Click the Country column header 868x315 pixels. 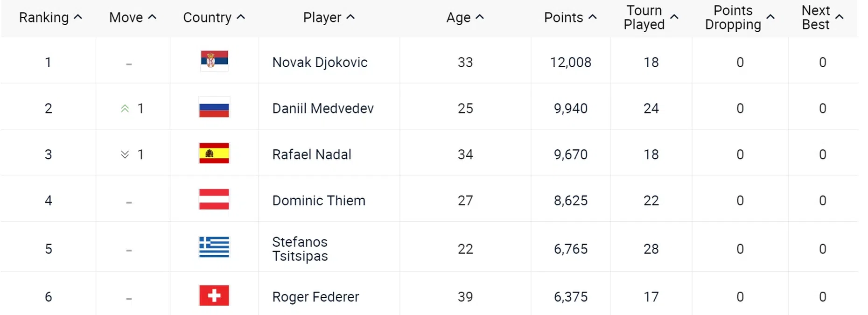point(207,18)
